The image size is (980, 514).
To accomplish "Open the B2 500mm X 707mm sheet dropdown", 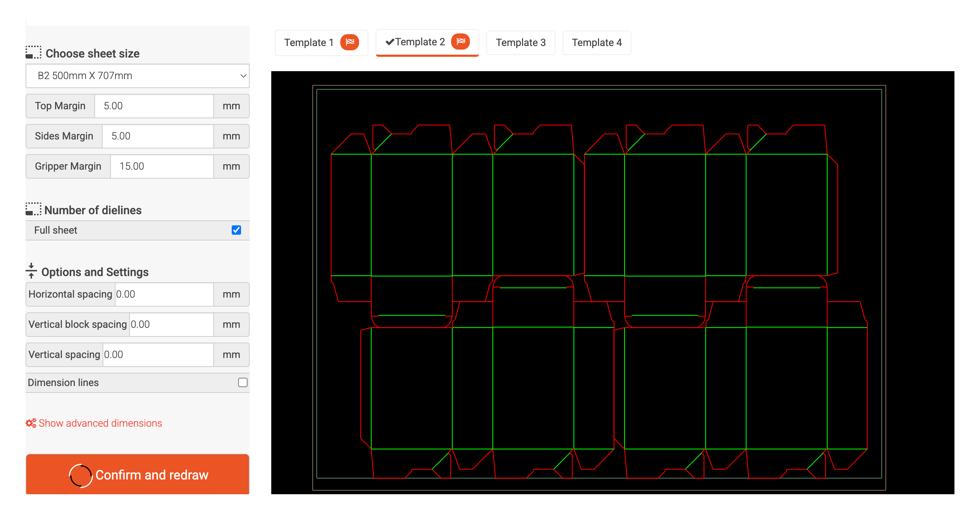I will [x=137, y=75].
